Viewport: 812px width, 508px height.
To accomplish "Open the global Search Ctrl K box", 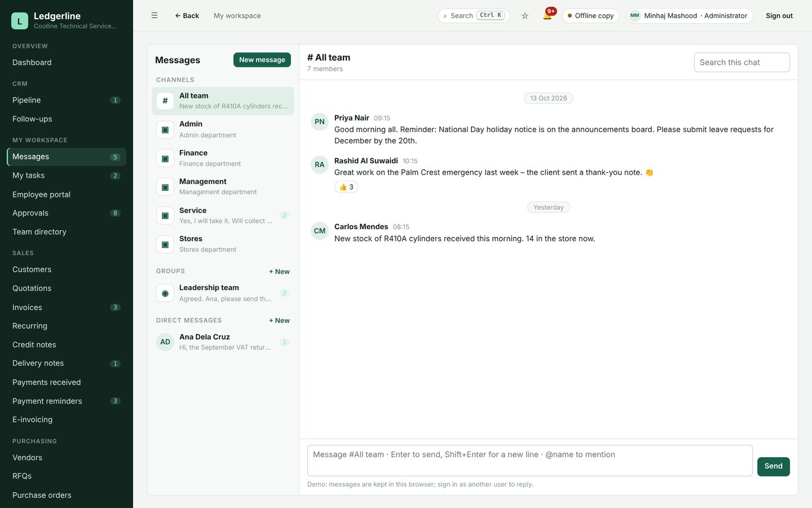I will tap(474, 16).
